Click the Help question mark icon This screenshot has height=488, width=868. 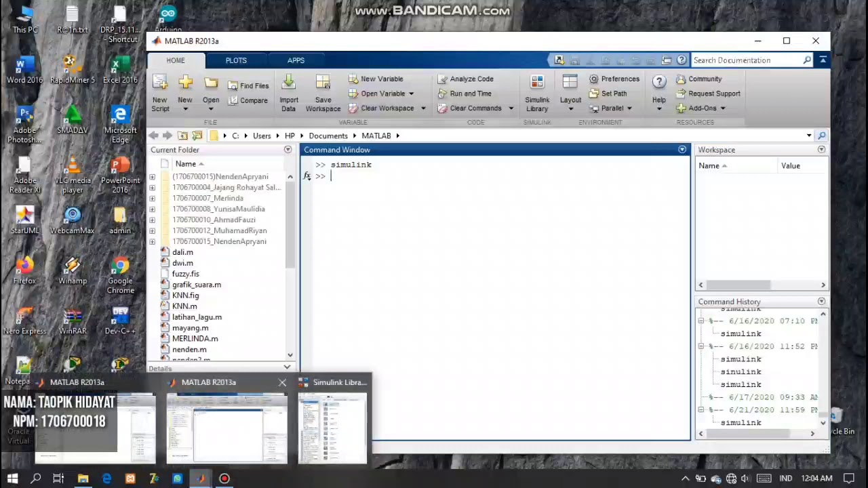tap(659, 82)
